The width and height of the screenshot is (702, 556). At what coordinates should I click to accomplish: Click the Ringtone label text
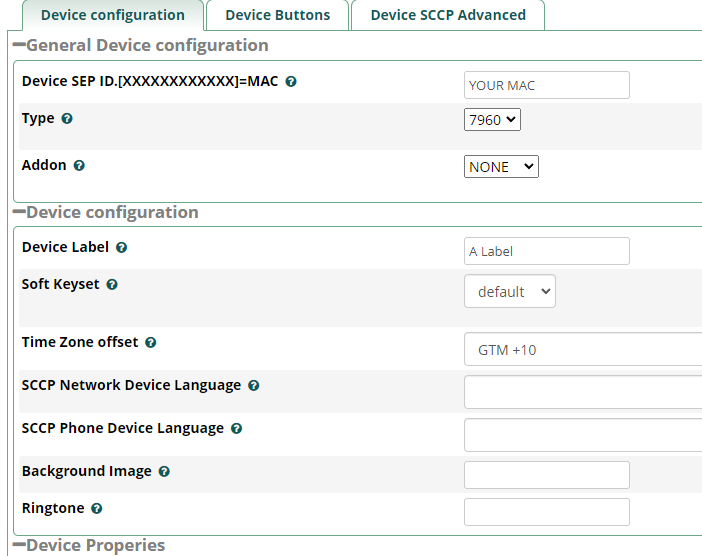[53, 508]
